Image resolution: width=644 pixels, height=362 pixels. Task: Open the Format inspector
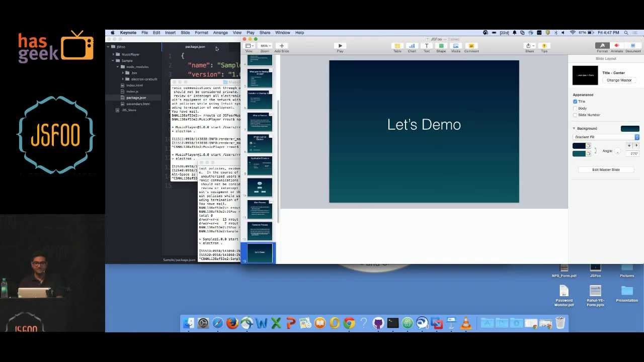click(602, 46)
